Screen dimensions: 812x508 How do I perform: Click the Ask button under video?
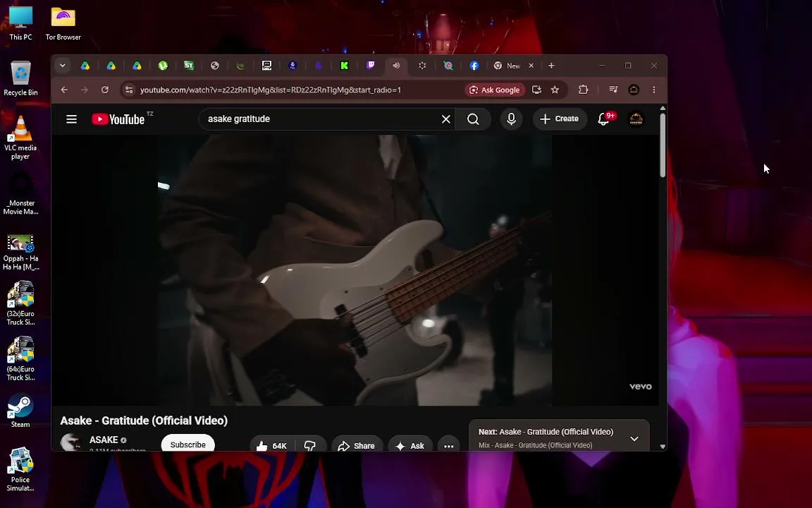coord(410,446)
